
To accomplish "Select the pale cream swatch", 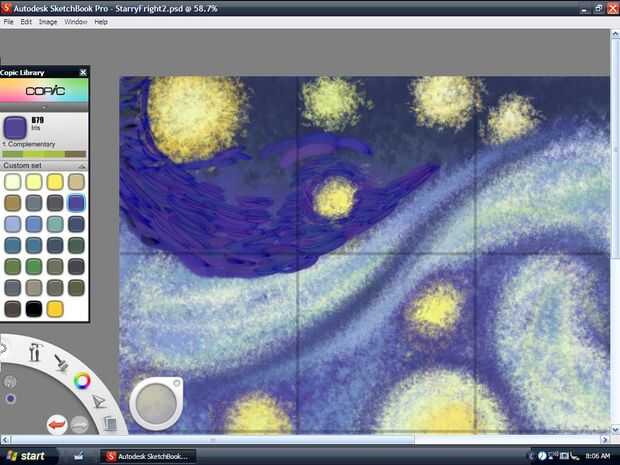I will tap(13, 182).
